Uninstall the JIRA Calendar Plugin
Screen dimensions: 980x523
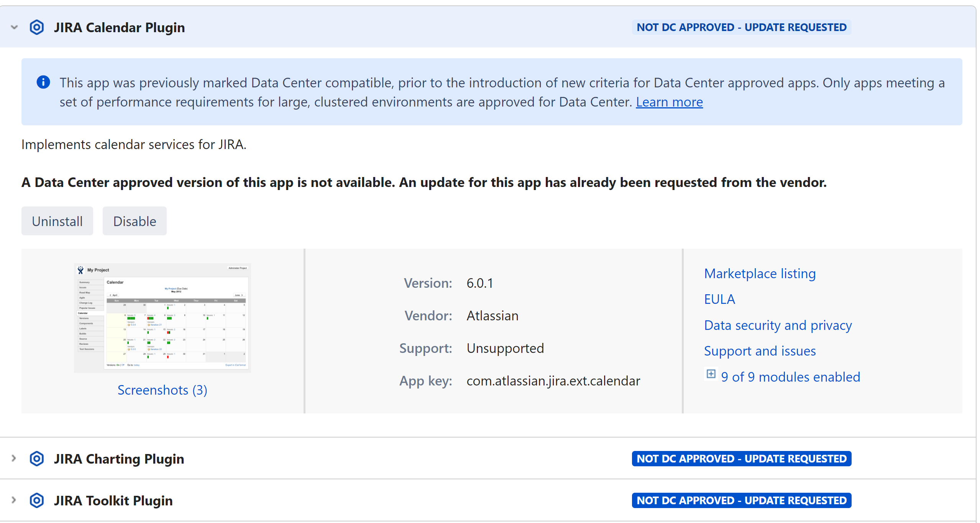click(57, 221)
